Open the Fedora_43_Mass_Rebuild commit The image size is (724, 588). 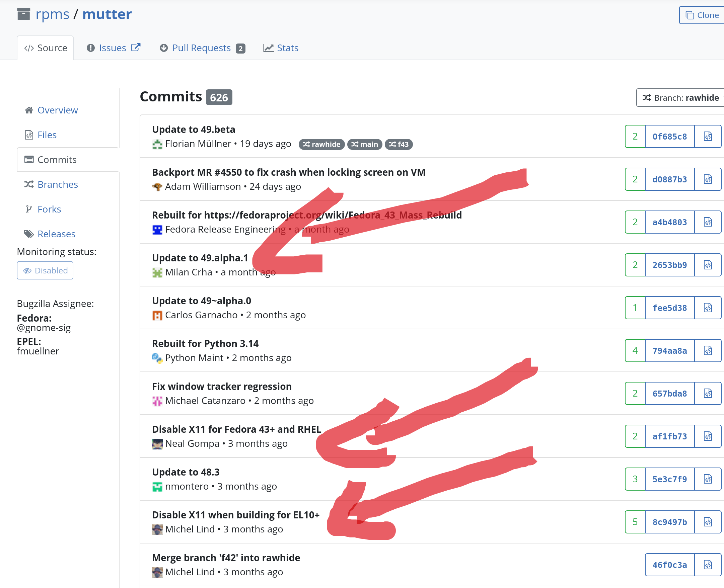[x=307, y=215]
